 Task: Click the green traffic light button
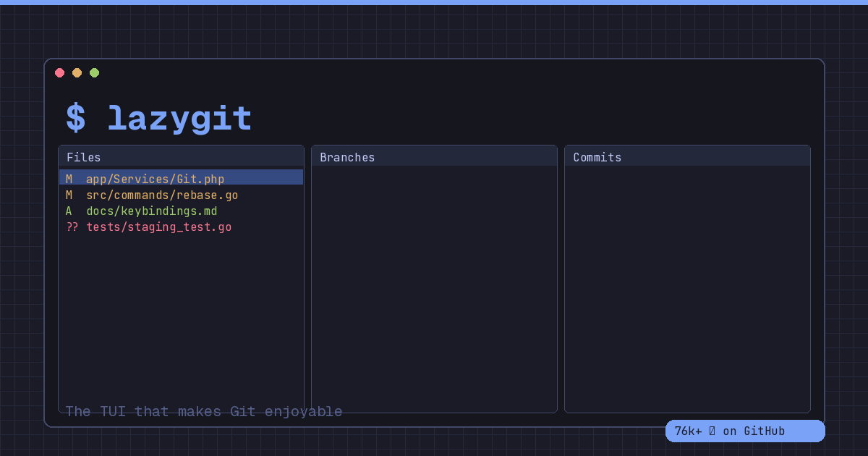pos(94,72)
